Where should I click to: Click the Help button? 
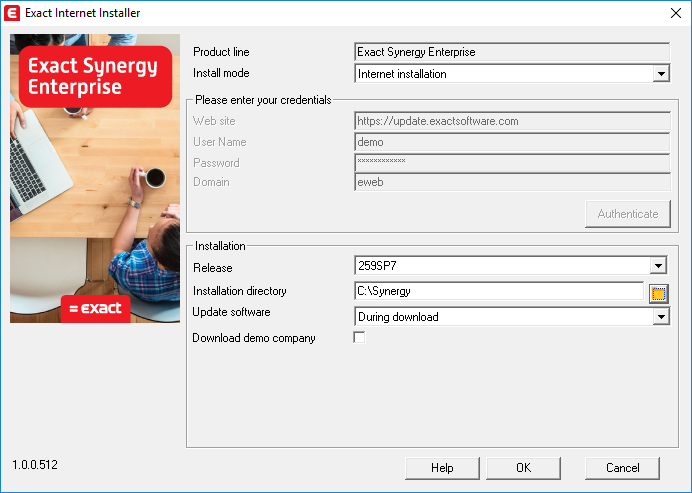(442, 468)
